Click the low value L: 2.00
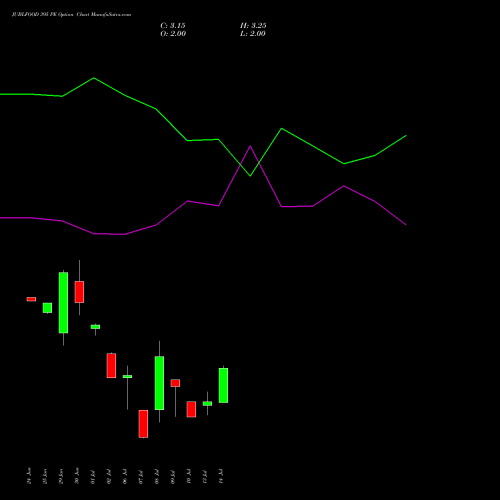The image size is (500, 500). (x=253, y=34)
